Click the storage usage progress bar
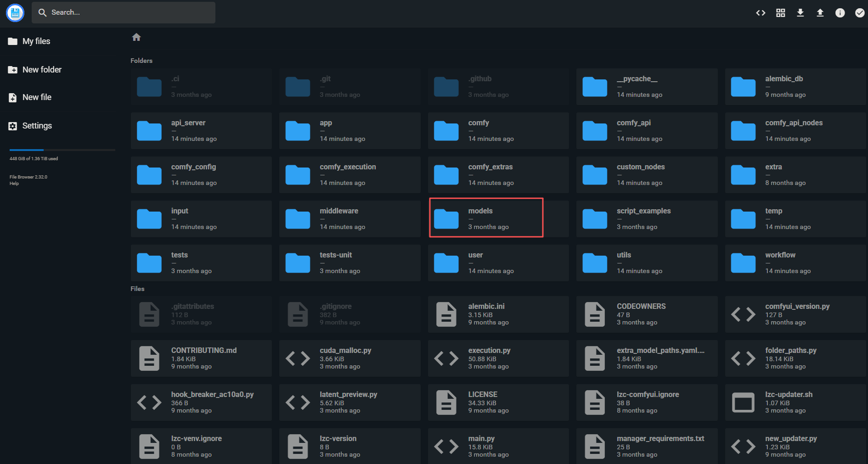The height and width of the screenshot is (464, 868). [62, 150]
